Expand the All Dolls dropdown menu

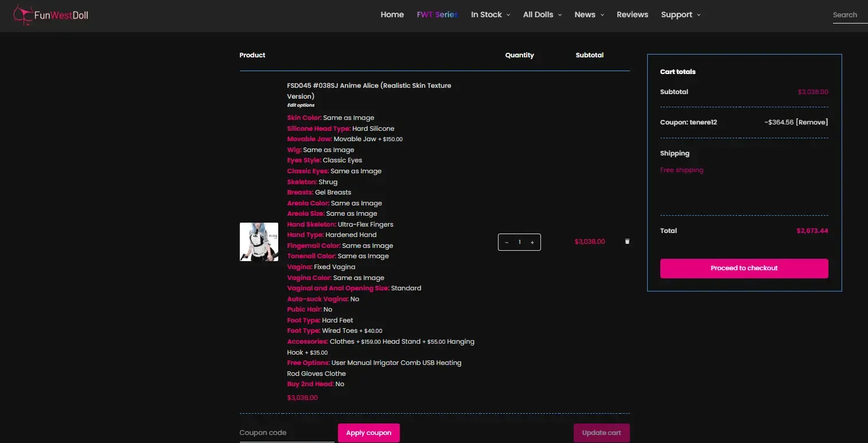point(542,15)
